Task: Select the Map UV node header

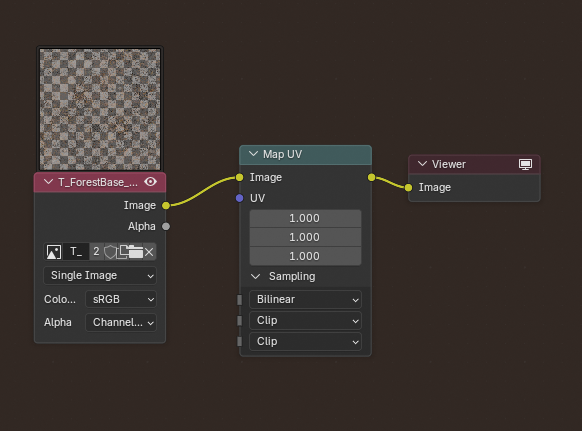Action: tap(305, 154)
